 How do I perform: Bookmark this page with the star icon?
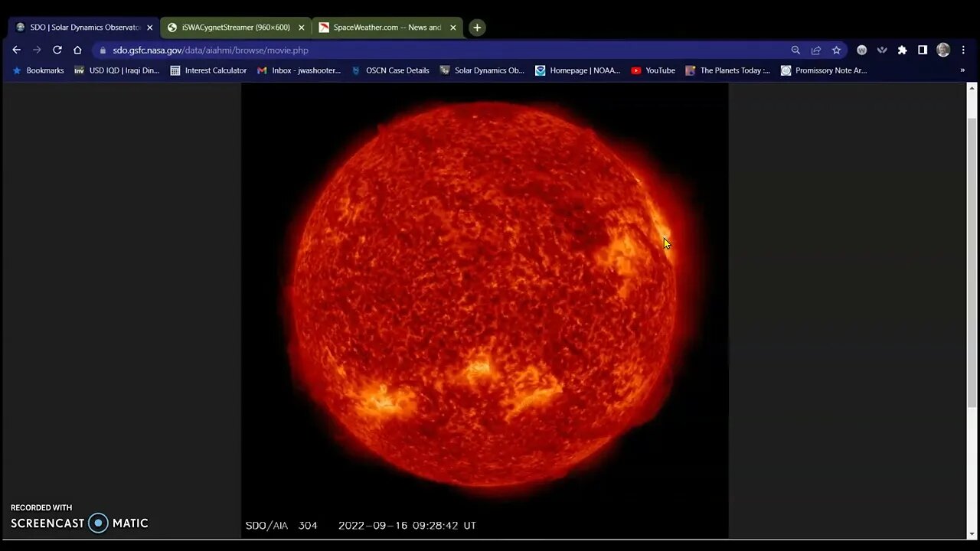(836, 50)
